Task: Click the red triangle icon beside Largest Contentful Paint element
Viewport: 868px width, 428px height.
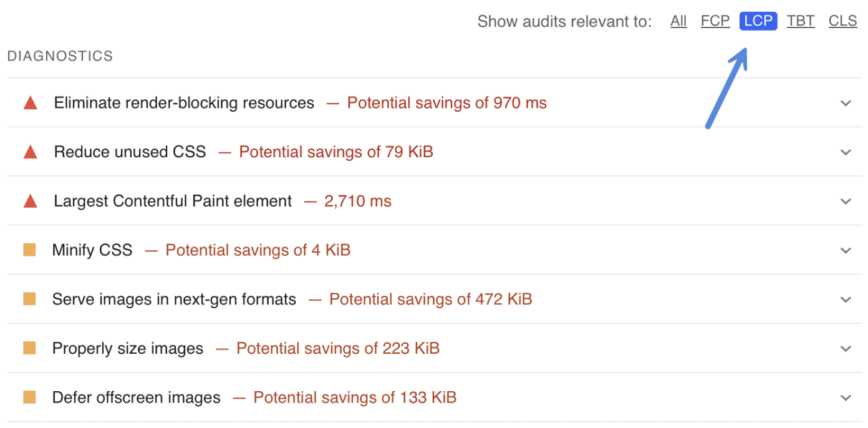Action: (x=29, y=201)
